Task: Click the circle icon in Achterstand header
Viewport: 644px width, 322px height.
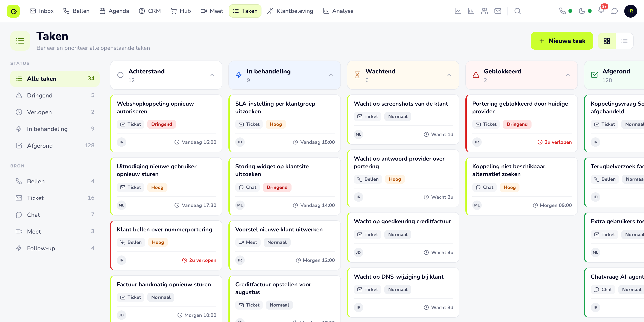Action: (x=120, y=75)
